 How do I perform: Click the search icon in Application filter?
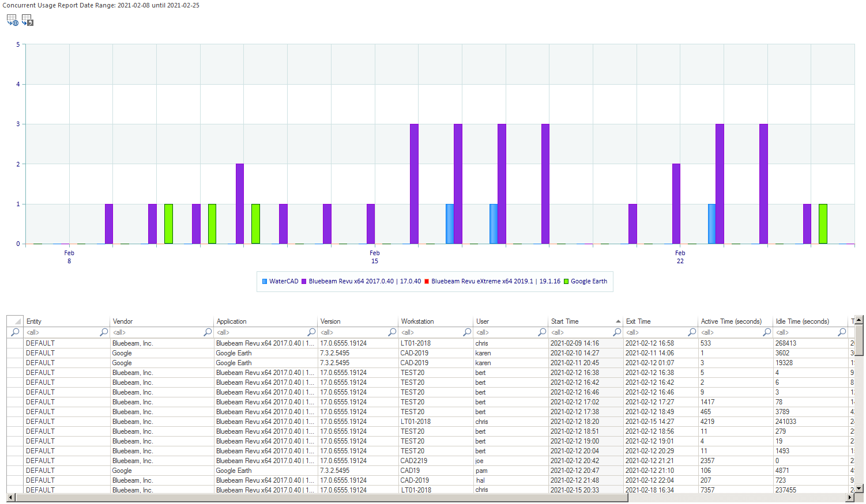311,332
